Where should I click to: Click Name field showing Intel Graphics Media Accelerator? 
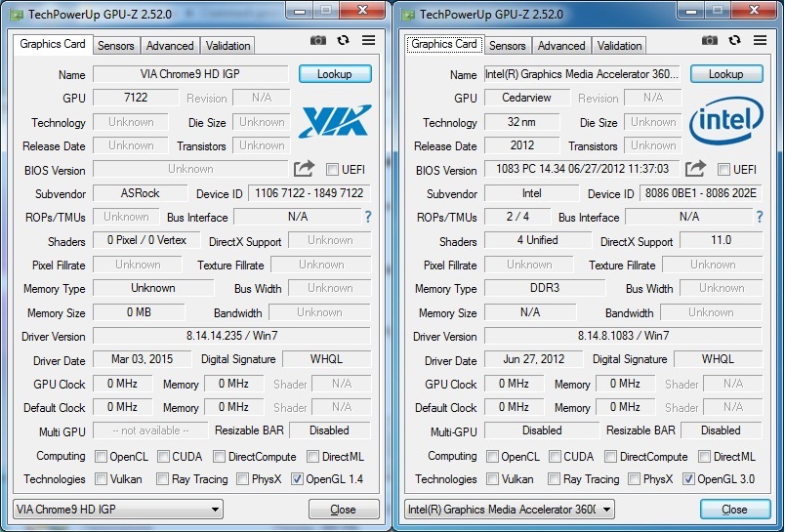[582, 74]
